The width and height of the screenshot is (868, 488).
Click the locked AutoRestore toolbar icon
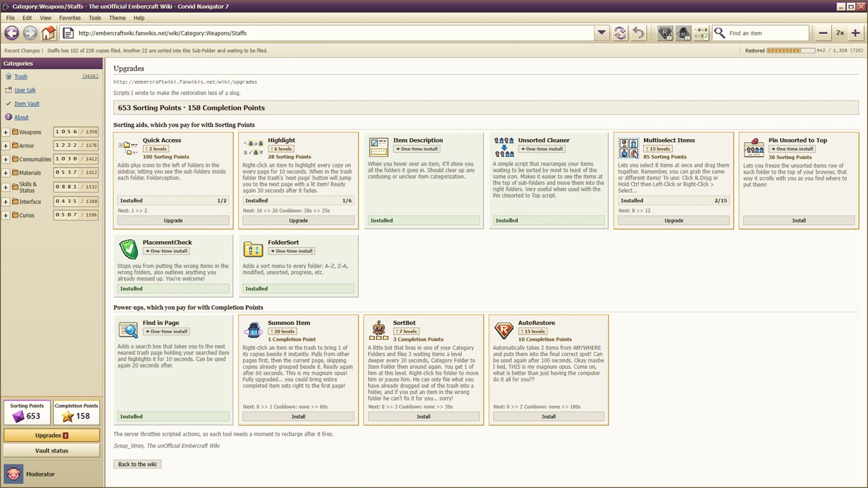click(665, 33)
